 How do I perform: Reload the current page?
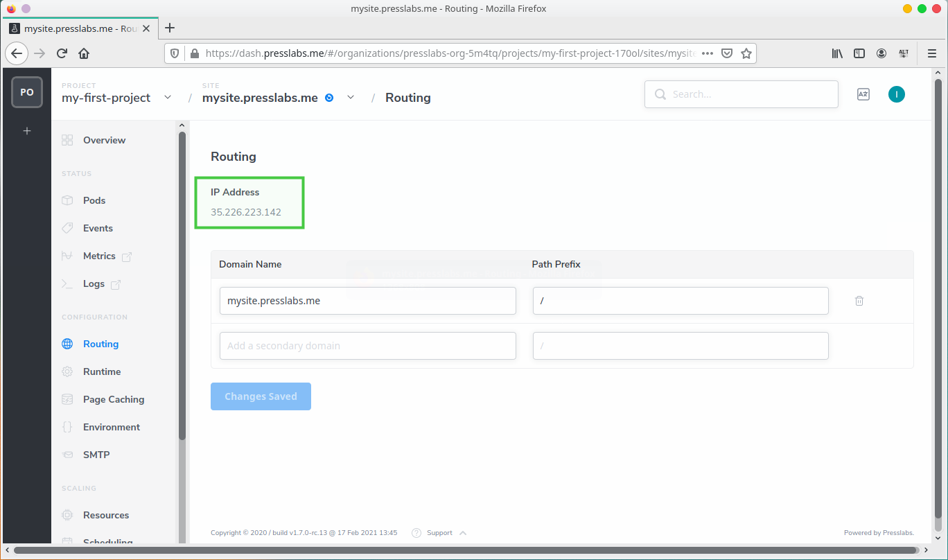[62, 53]
